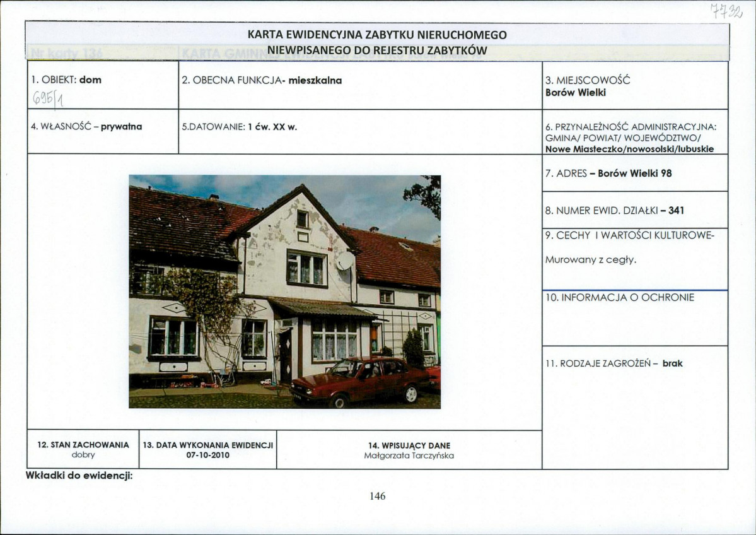
Task: Select the '4. WŁASNOŚĆ – prywatna' cell
Action: [86, 126]
